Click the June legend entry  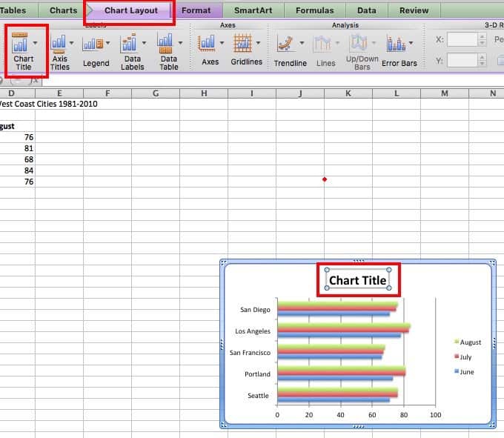click(464, 372)
